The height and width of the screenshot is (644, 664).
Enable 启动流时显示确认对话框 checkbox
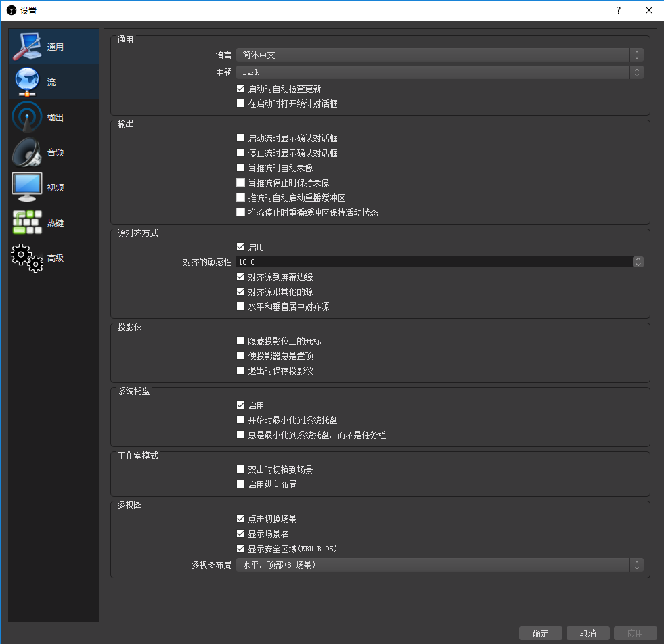(240, 138)
